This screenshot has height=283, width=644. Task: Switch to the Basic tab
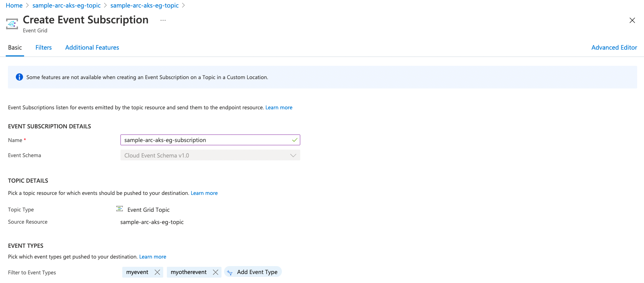coord(15,47)
